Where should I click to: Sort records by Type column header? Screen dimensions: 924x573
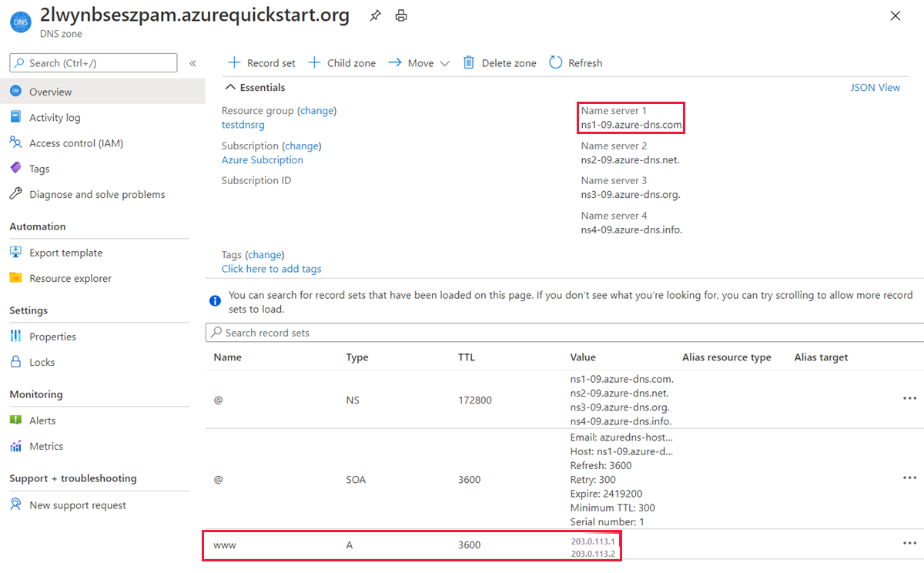[x=357, y=357]
